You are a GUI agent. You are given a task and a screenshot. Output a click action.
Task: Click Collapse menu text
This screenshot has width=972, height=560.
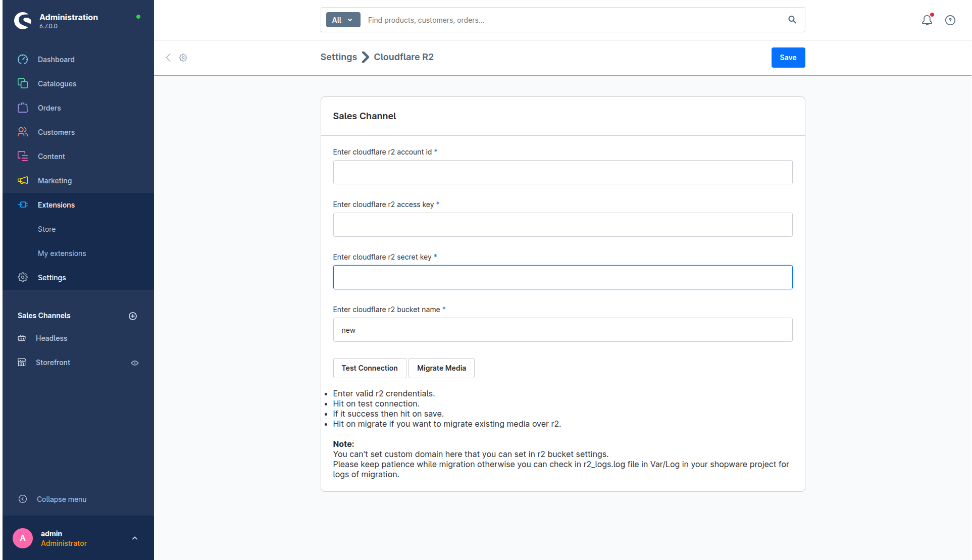click(x=62, y=499)
